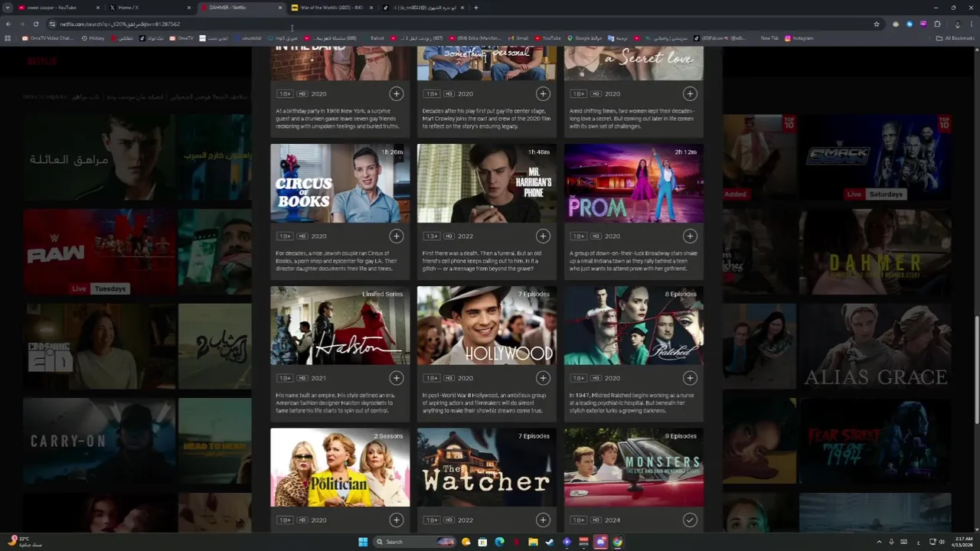Open All Bookmarks folder
The width and height of the screenshot is (980, 551).
[955, 38]
